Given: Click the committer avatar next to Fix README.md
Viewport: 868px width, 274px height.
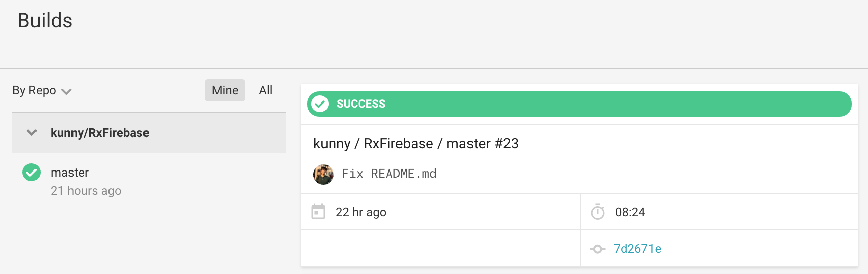Looking at the screenshot, I should click(x=323, y=175).
